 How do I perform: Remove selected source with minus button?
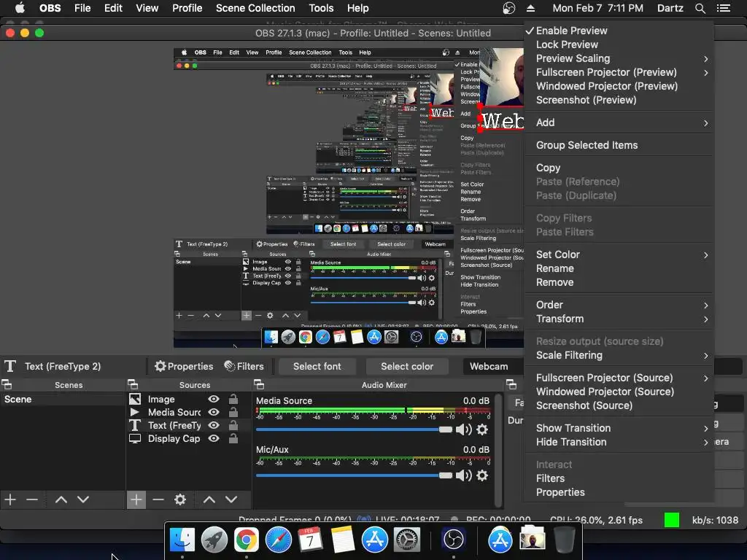pos(158,499)
